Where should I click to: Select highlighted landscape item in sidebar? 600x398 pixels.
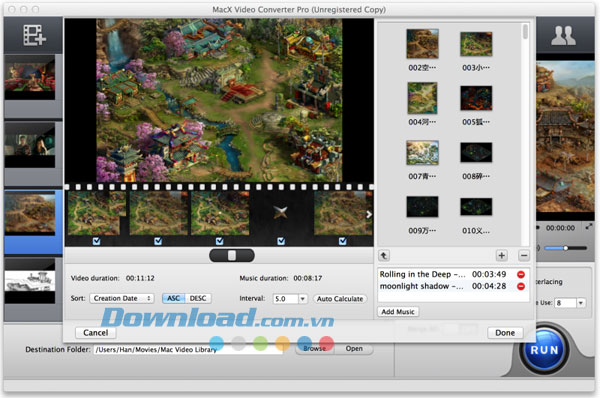click(30, 214)
